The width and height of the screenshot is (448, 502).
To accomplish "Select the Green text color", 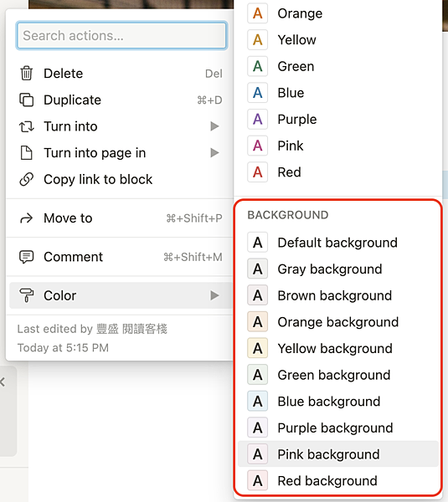I will coord(338,66).
